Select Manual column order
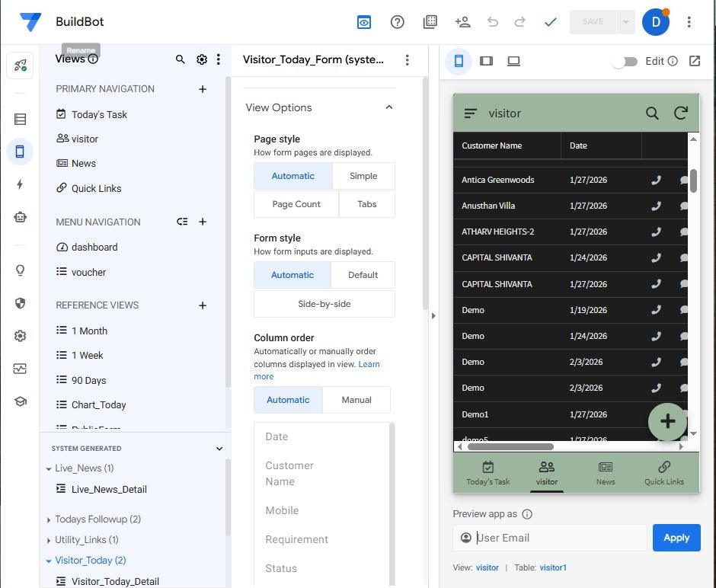 click(x=356, y=399)
